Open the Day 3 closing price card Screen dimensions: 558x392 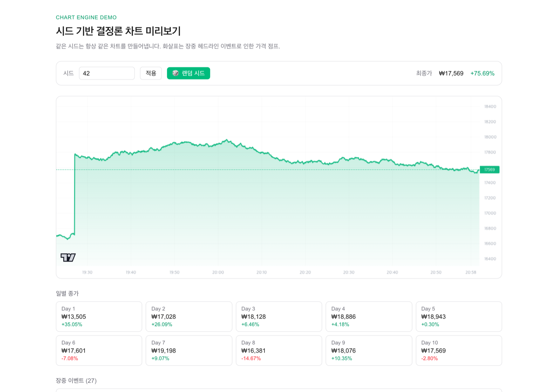[279, 317]
